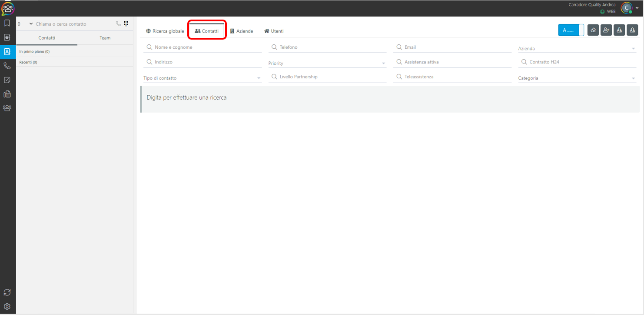Open the tasks checkmark sidebar icon

click(7, 80)
